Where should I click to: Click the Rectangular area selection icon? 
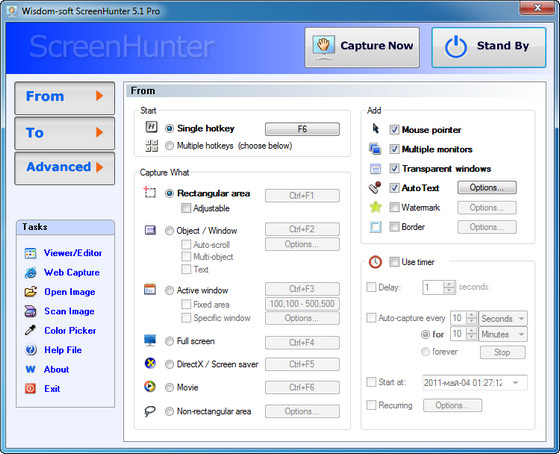150,192
